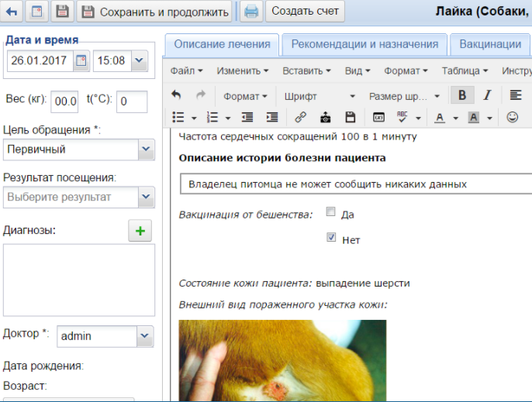Click the print icon in top toolbar

coord(250,12)
